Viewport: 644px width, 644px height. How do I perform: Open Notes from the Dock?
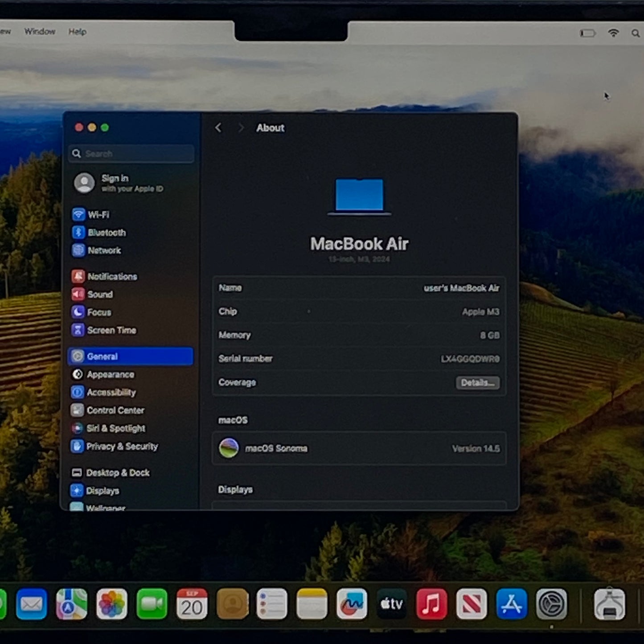point(312,604)
